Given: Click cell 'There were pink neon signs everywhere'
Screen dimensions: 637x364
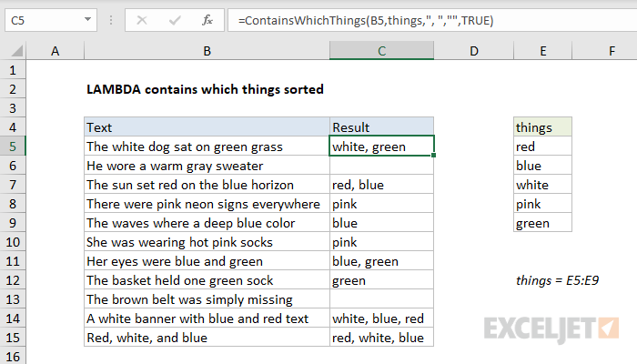Looking at the screenshot, I should (x=207, y=204).
